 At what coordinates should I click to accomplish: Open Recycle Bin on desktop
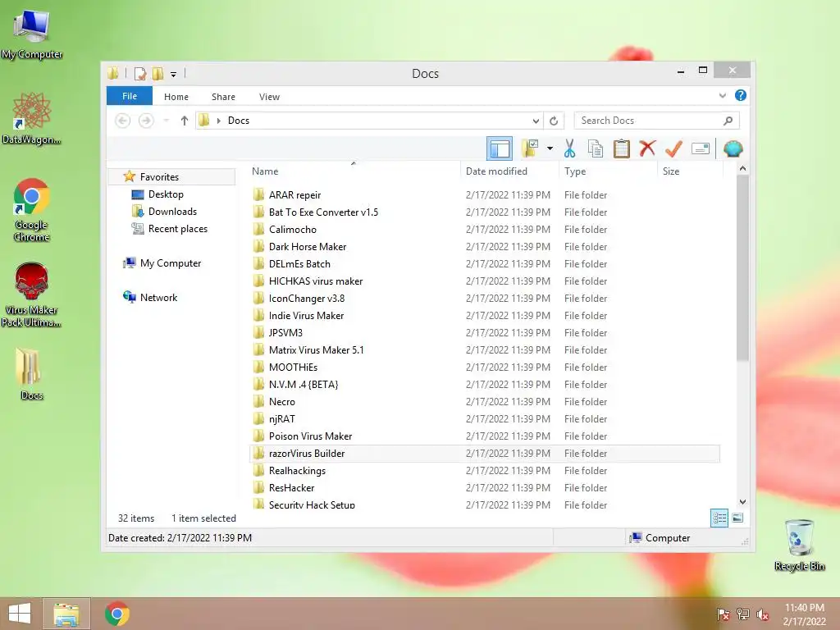coord(799,546)
